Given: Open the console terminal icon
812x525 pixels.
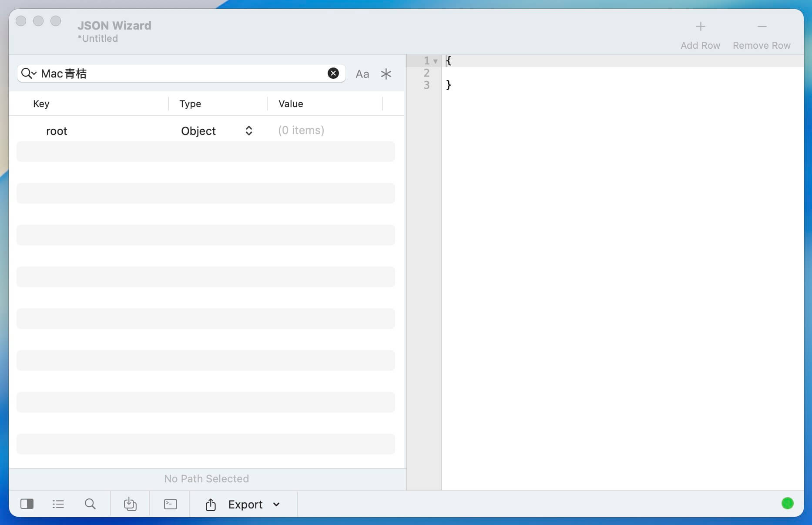Looking at the screenshot, I should click(x=170, y=504).
